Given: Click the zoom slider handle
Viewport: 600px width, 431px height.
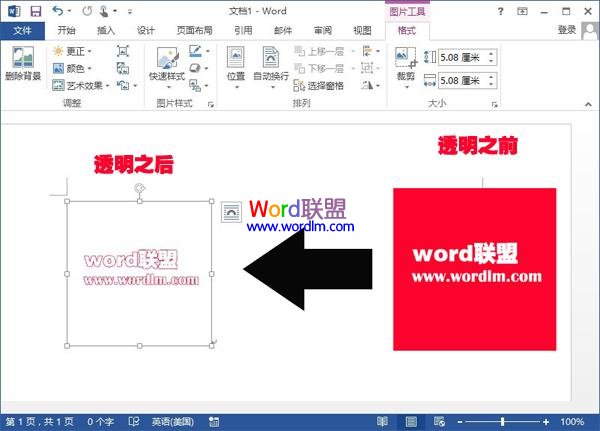Looking at the screenshot, I should pyautogui.click(x=502, y=422).
